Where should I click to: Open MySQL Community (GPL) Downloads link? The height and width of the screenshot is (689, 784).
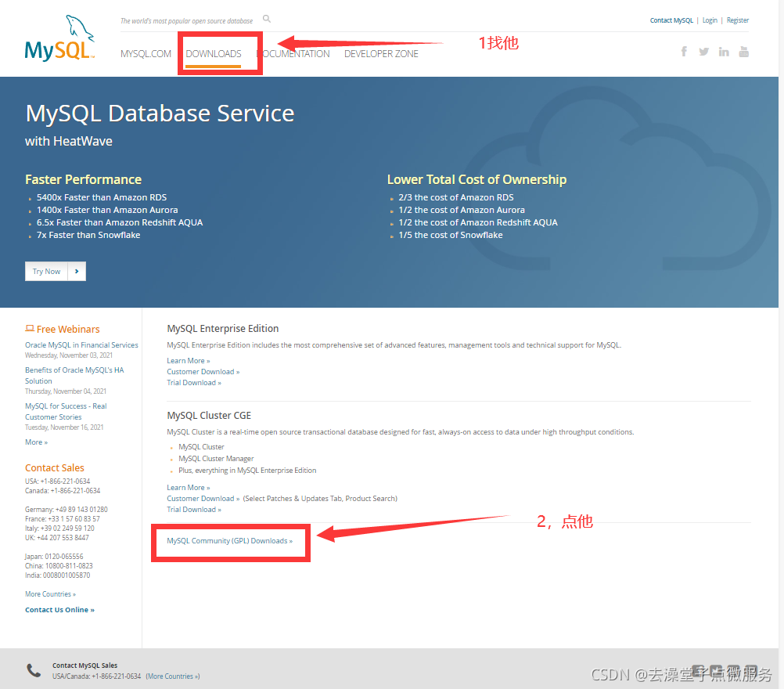(229, 541)
